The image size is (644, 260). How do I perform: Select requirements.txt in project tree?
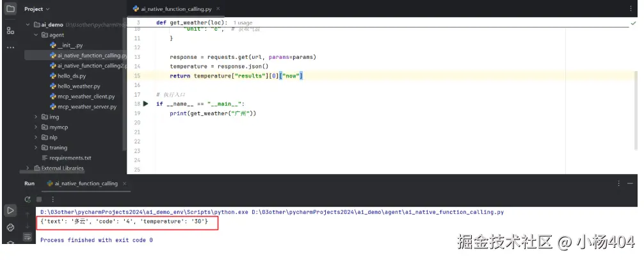[x=70, y=158]
